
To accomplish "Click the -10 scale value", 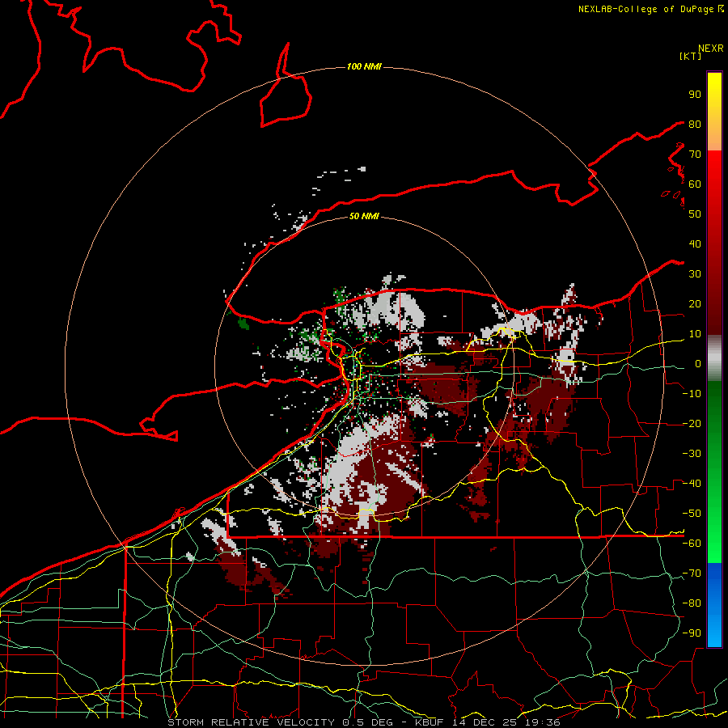I will tap(692, 394).
